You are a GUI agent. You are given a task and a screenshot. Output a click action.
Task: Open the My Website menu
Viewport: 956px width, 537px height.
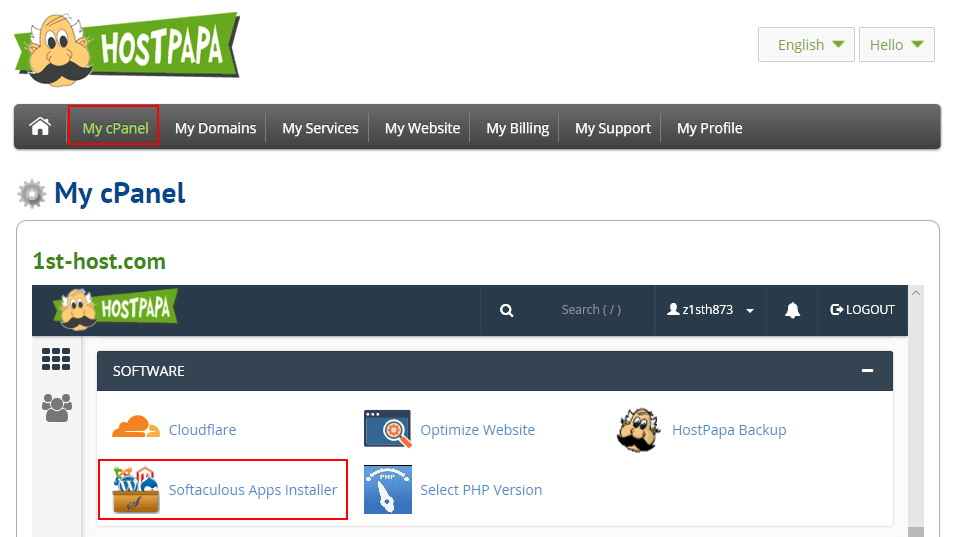422,128
